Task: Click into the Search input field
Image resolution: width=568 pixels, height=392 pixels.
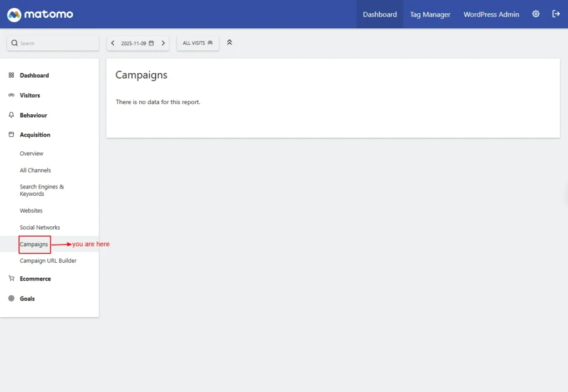Action: tap(55, 43)
